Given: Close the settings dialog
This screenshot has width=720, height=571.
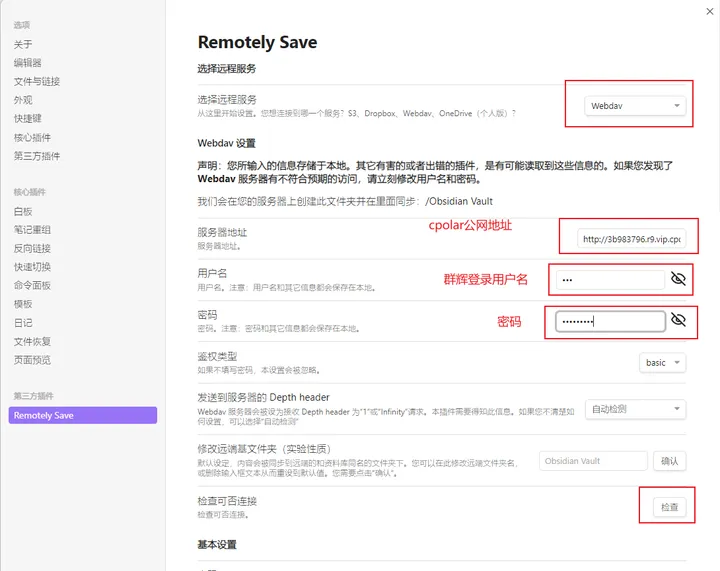Looking at the screenshot, I should (709, 11).
